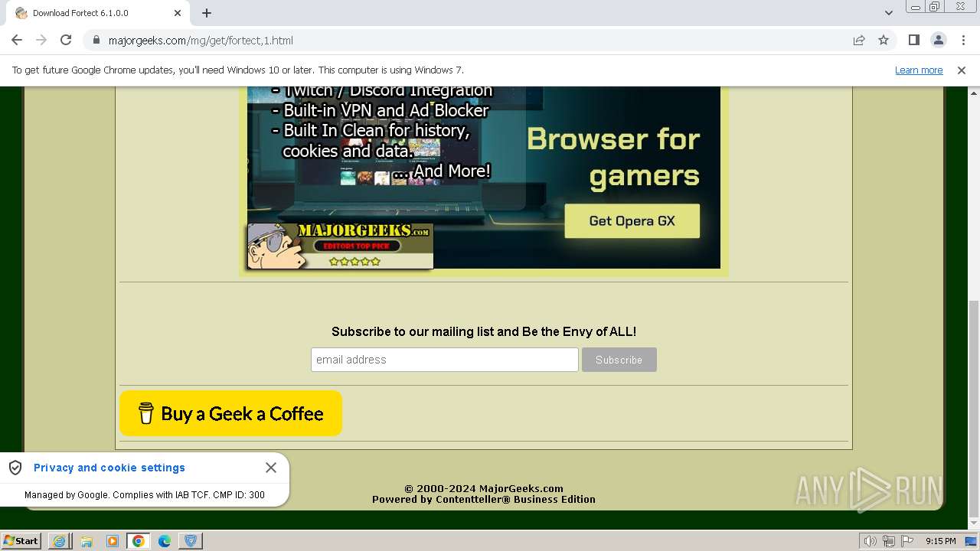
Task: Share this page icon in address bar
Action: click(859, 41)
